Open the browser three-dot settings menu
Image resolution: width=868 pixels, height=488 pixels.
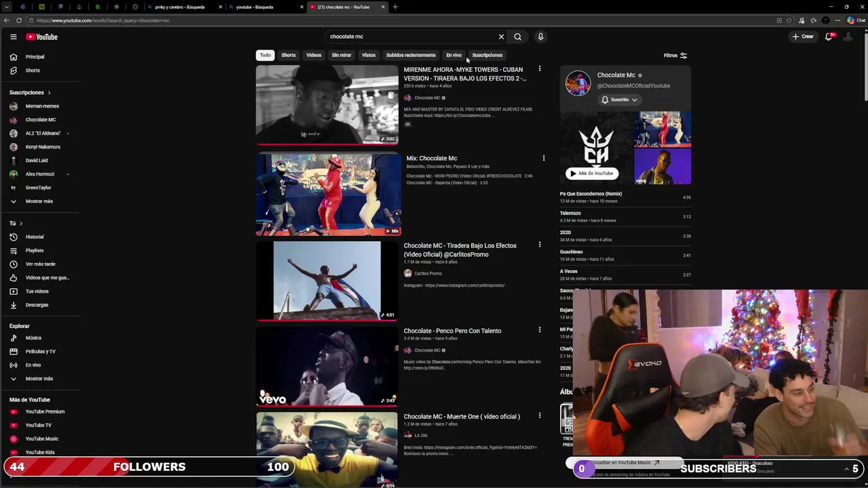point(838,20)
